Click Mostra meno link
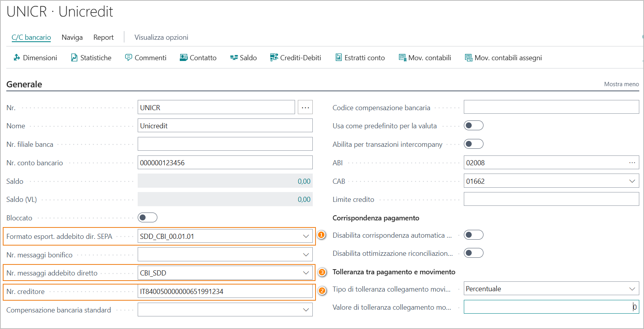 pyautogui.click(x=621, y=84)
